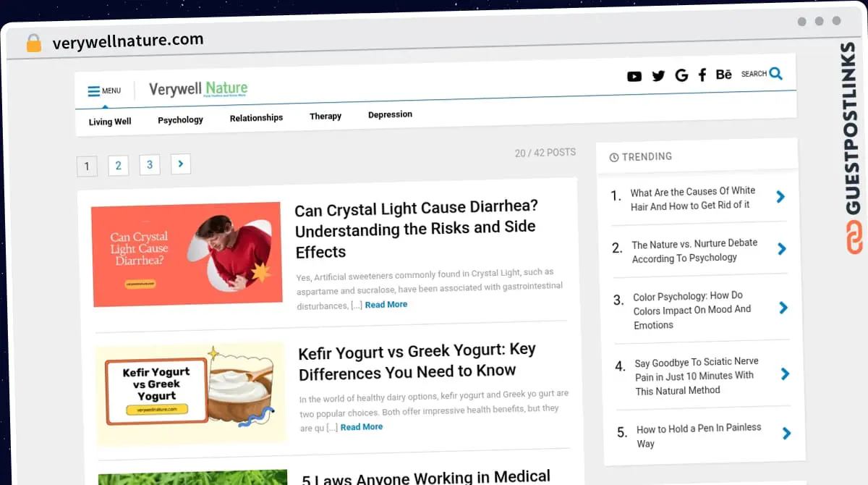
Task: Click the padlock icon in address bar
Action: pos(34,43)
